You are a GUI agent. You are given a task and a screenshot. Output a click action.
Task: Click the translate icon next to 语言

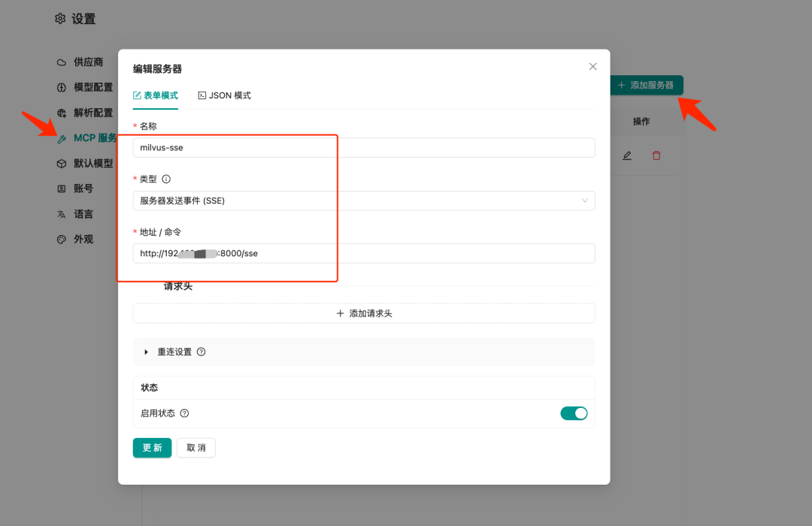click(x=62, y=214)
